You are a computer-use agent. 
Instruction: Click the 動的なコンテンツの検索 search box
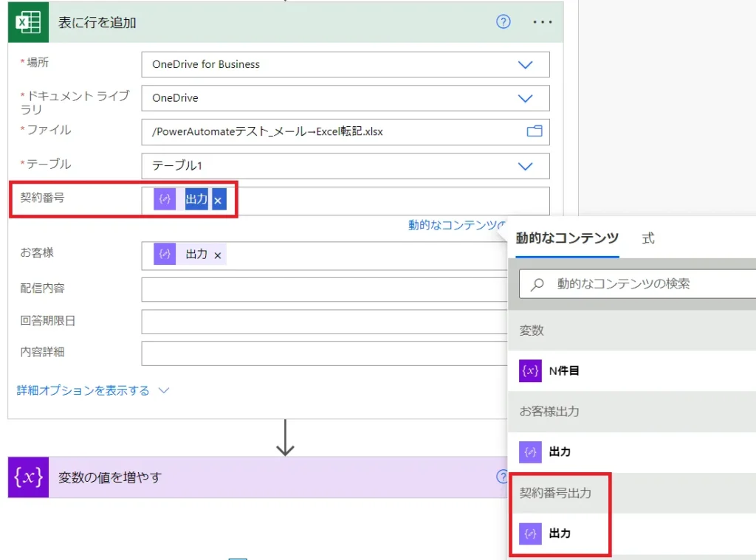coord(642,283)
